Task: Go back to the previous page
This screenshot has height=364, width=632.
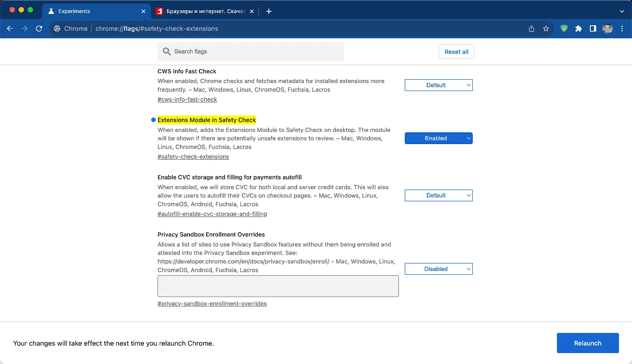Action: click(x=10, y=29)
